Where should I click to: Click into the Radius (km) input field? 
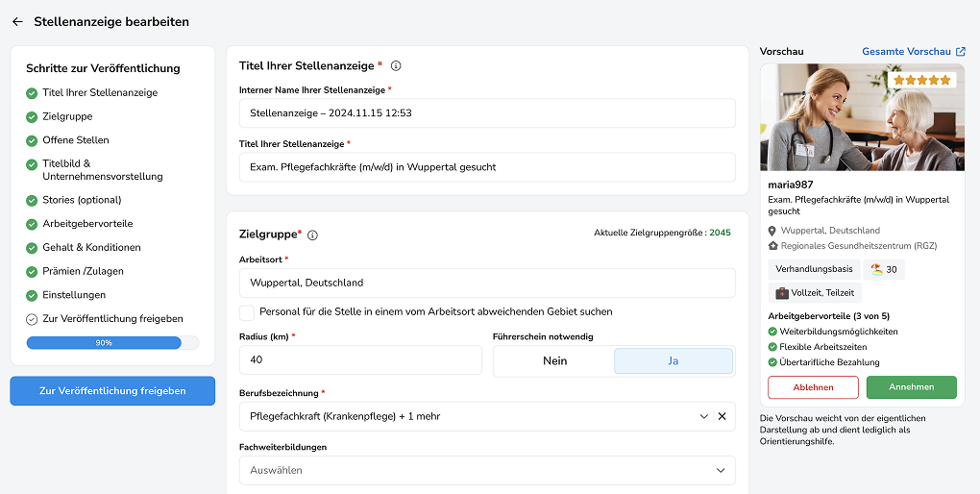[x=360, y=360]
